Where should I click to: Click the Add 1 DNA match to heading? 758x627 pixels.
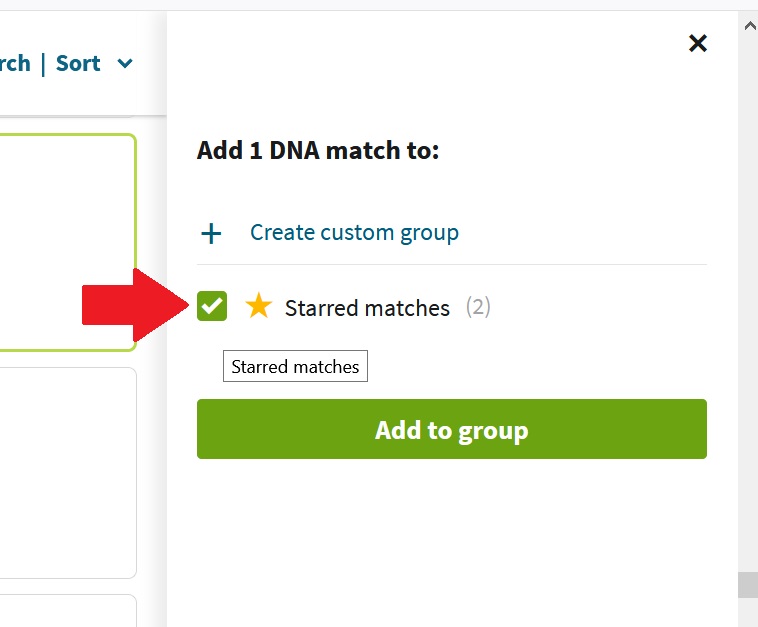[x=318, y=150]
